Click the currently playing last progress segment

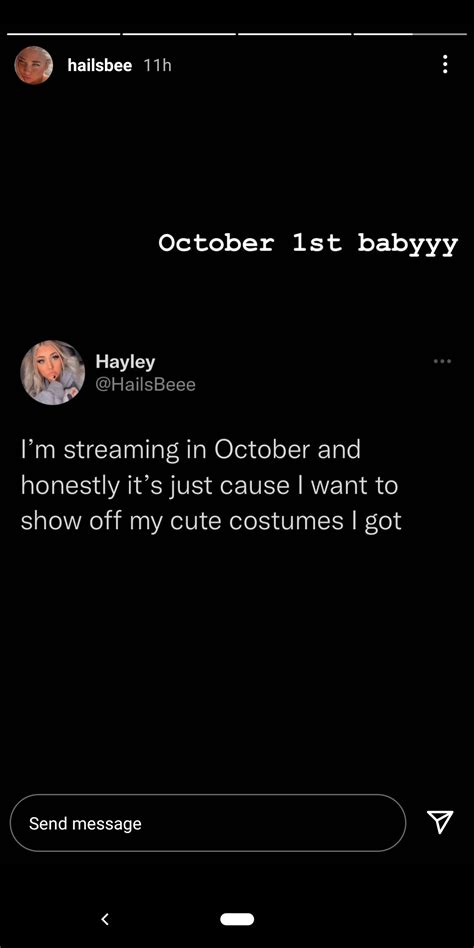[x=410, y=34]
